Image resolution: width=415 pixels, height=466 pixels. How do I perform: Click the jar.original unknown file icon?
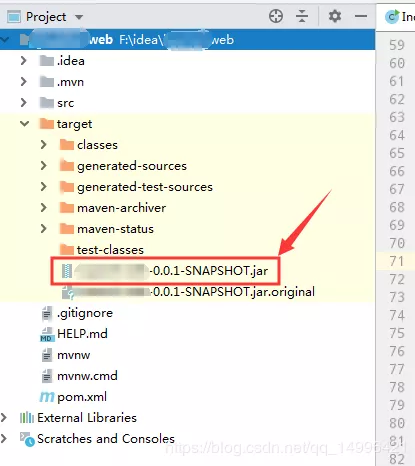click(68, 292)
